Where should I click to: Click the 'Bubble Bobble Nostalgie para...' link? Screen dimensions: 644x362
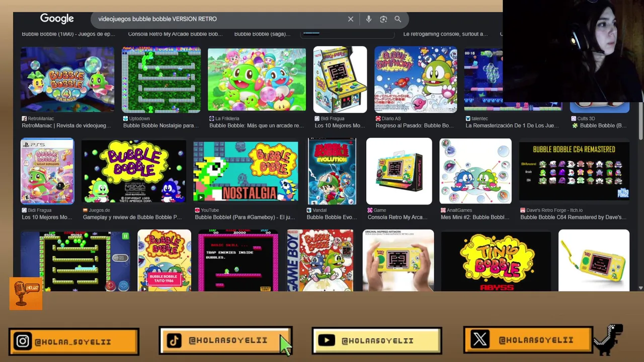[161, 126]
